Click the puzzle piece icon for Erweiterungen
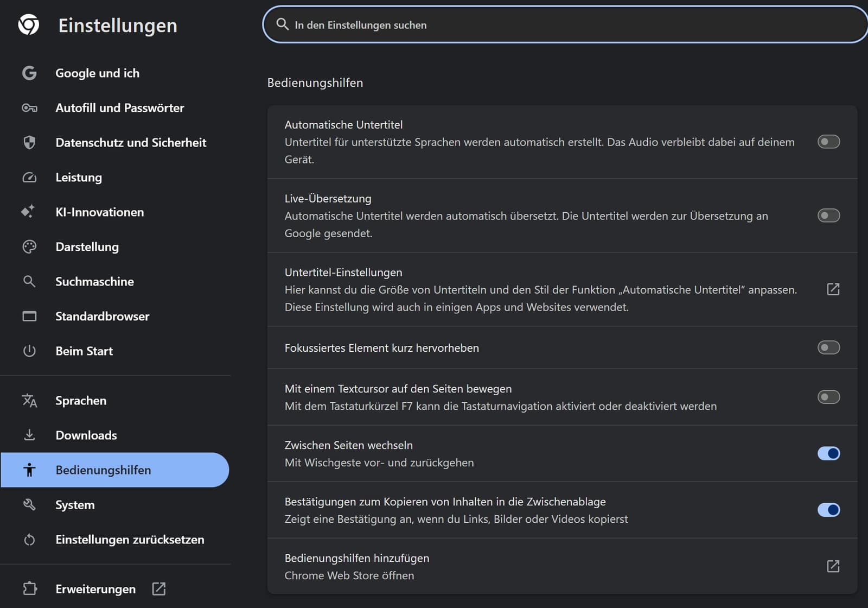This screenshot has height=608, width=868. (30, 588)
